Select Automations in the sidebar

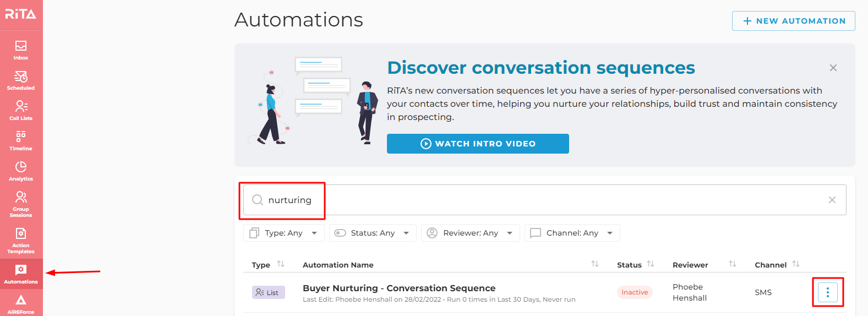(21, 274)
